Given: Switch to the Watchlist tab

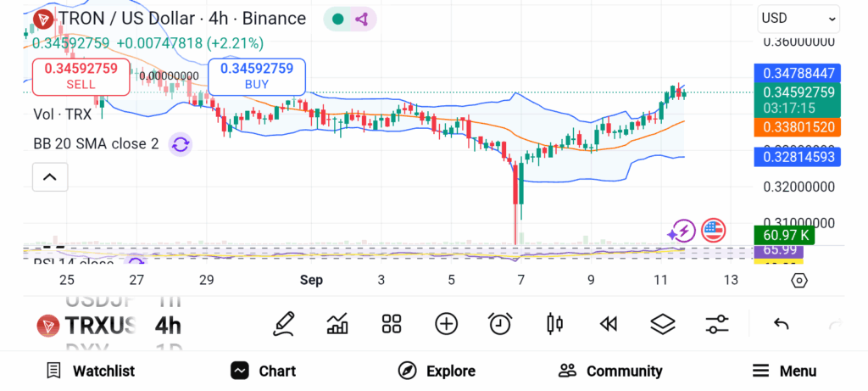Looking at the screenshot, I should point(91,371).
